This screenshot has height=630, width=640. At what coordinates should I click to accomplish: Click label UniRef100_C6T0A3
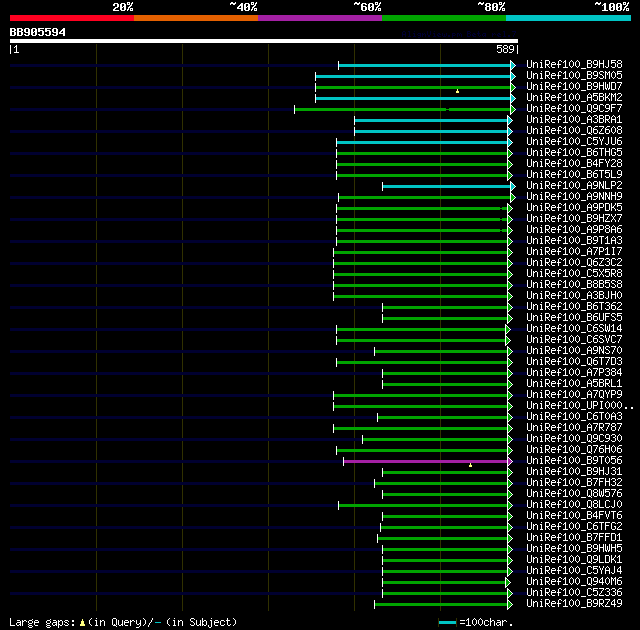point(574,417)
